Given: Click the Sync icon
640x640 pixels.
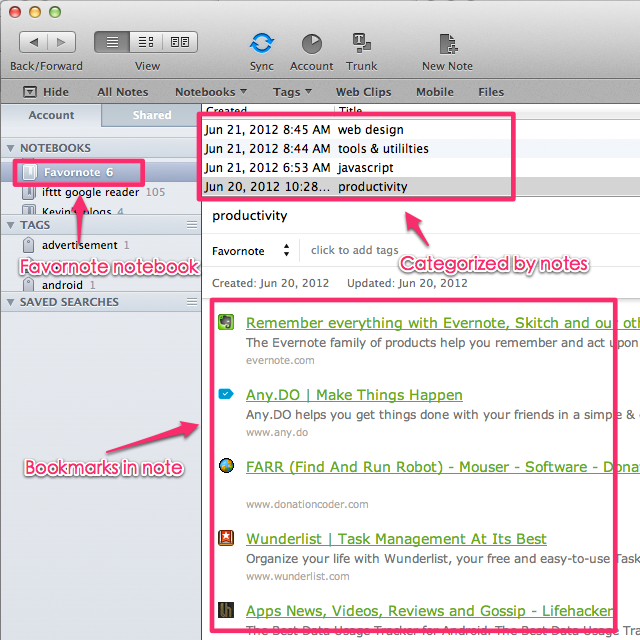Looking at the screenshot, I should point(262,43).
